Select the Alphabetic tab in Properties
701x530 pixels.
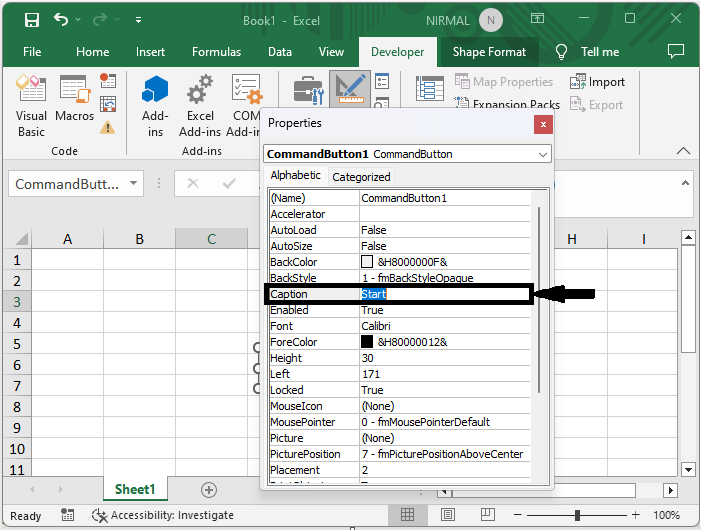click(x=296, y=175)
